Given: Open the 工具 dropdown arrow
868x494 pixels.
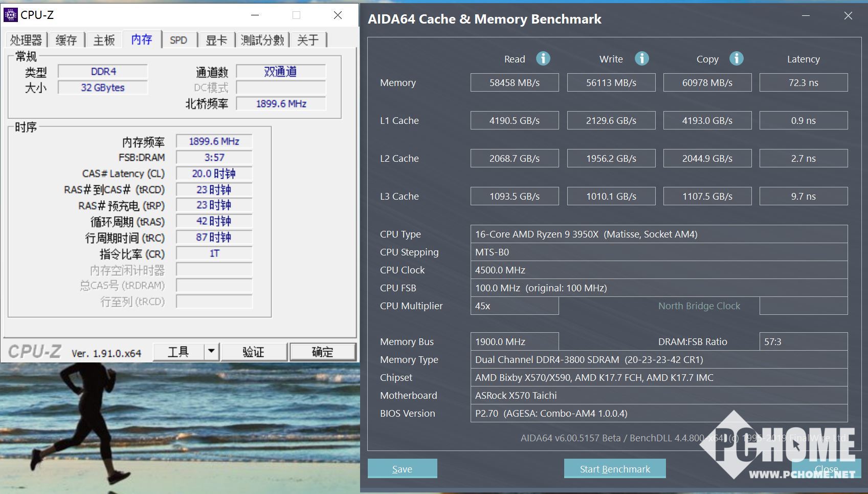Looking at the screenshot, I should click(x=211, y=352).
